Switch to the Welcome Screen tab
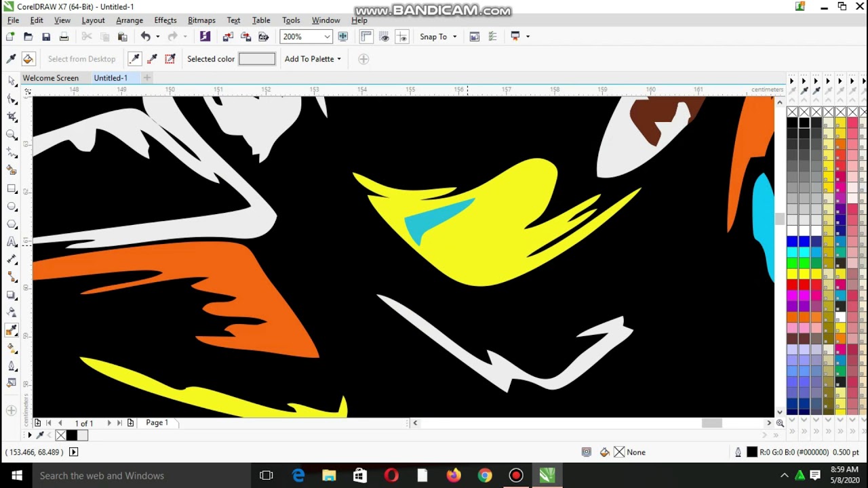The width and height of the screenshot is (868, 488). [51, 78]
